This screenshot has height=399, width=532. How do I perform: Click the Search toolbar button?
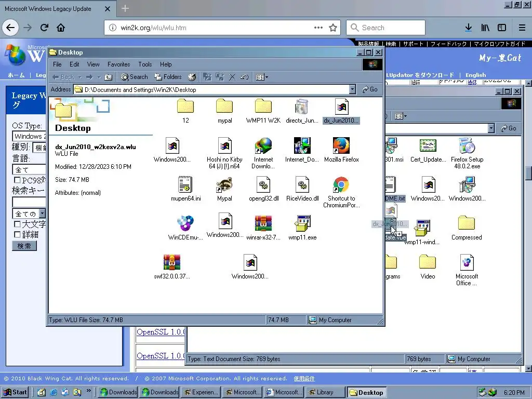pyautogui.click(x=135, y=77)
